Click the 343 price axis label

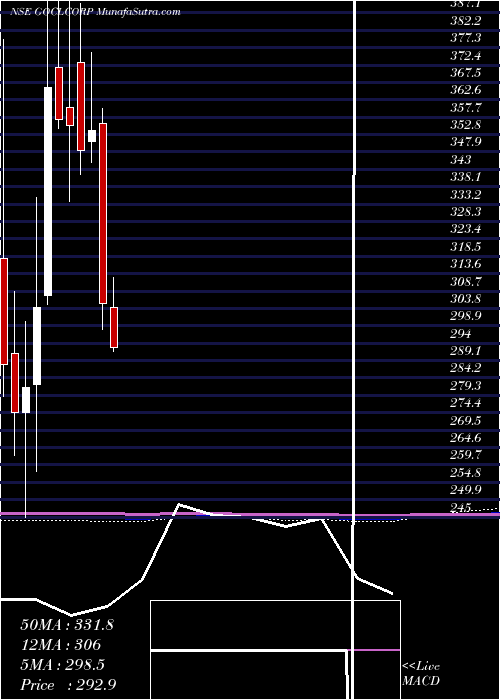click(x=461, y=160)
